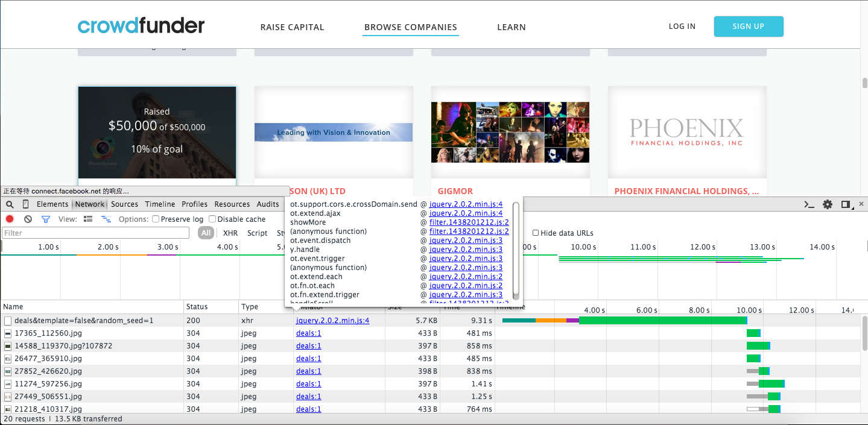Open the Phoenix Financial Holdings logo card
This screenshot has height=425, width=868.
687,132
